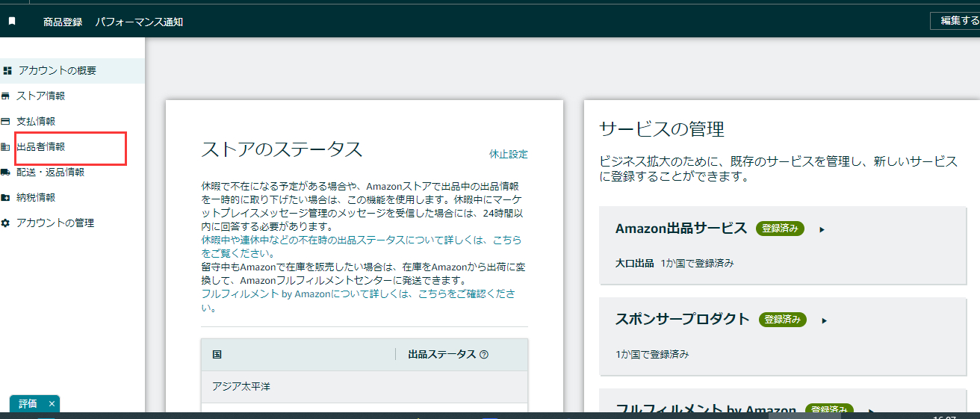Click the help icon beside 出品ステータス

click(x=484, y=355)
